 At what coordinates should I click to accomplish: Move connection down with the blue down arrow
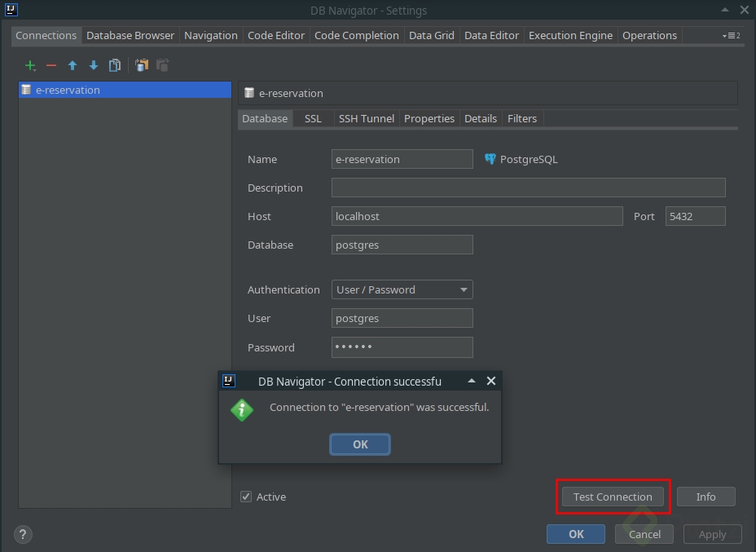pyautogui.click(x=94, y=65)
